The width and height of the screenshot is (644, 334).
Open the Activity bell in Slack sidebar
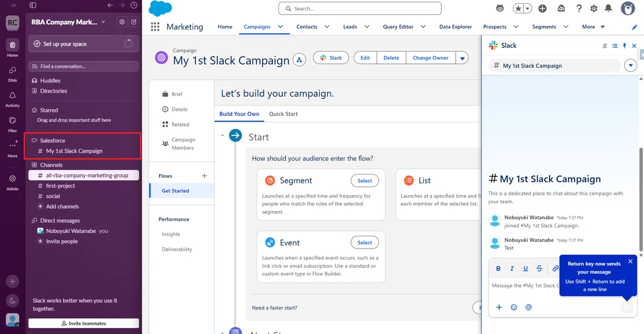click(12, 95)
